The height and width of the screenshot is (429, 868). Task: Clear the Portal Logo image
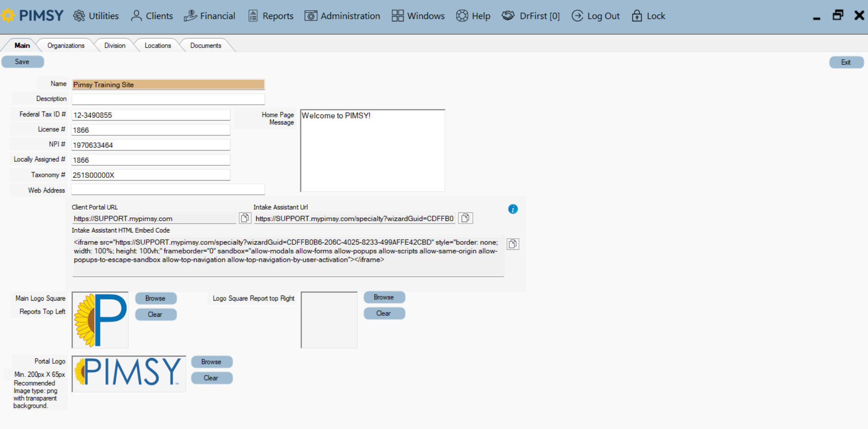point(211,377)
